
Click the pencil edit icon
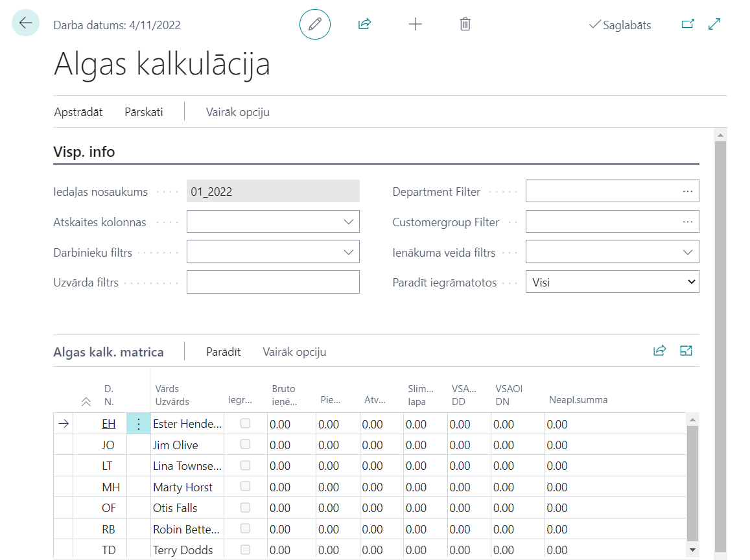[315, 25]
